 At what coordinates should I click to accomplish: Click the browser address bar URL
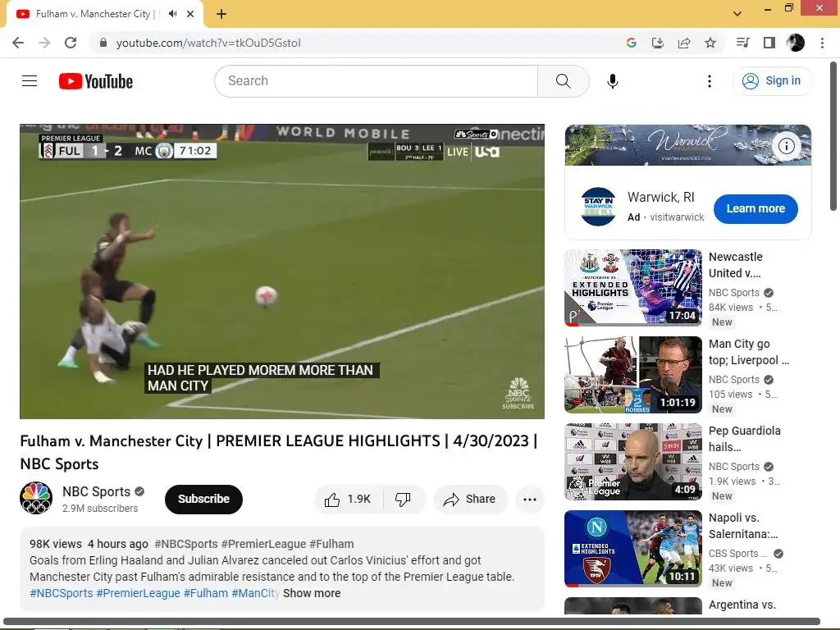click(x=208, y=43)
